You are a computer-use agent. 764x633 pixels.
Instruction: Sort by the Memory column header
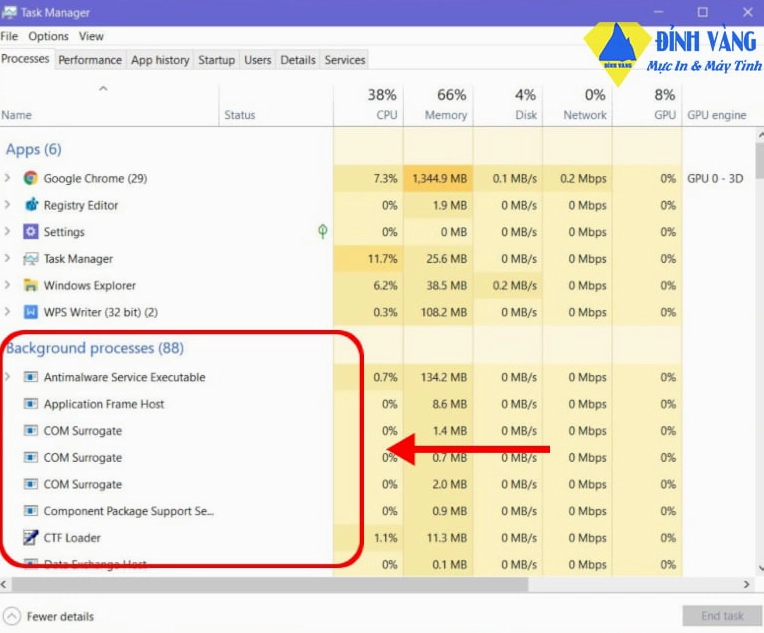[438, 105]
